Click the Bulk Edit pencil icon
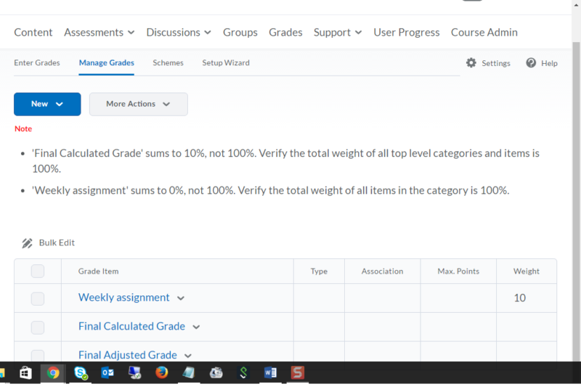Viewport: 581px width, 392px height. [27, 243]
